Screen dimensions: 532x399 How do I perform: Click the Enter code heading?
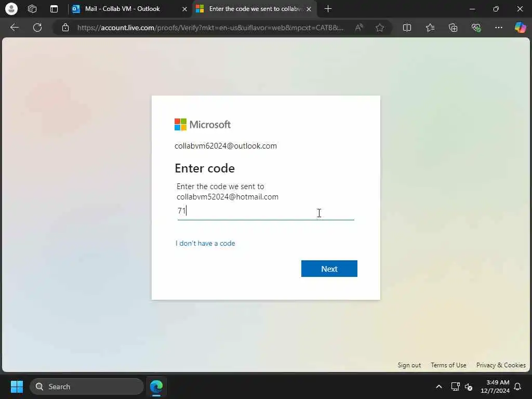205,168
